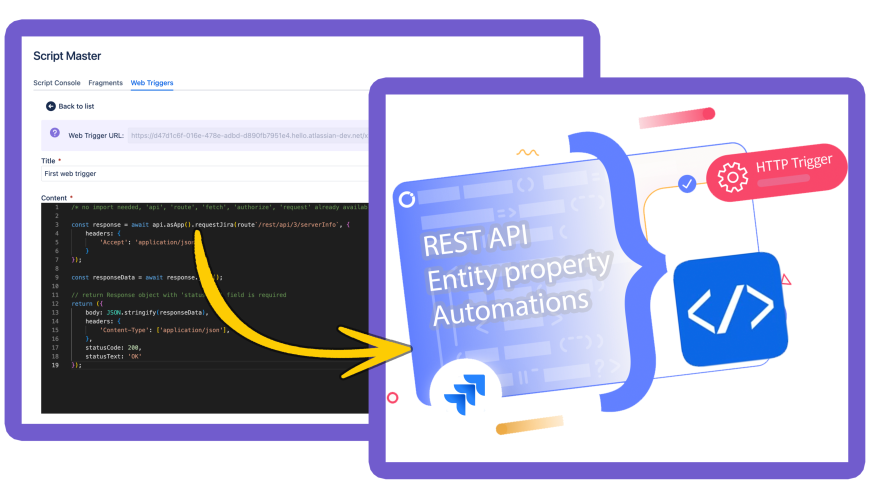Click the Content field label
The height and width of the screenshot is (495, 870).
pos(54,198)
